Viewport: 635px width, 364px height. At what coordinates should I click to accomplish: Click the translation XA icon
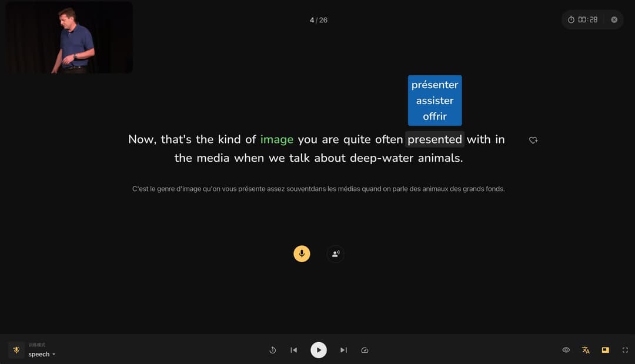pos(586,350)
